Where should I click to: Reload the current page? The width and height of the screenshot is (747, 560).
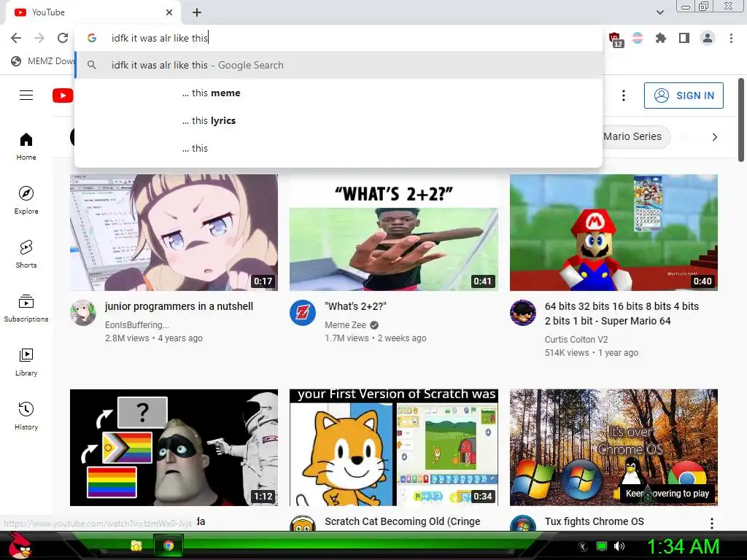63,38
